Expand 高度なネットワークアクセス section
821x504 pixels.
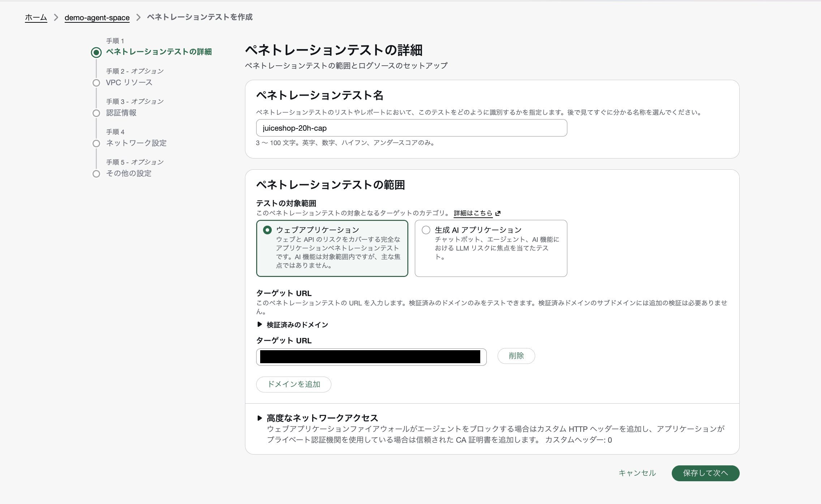318,418
